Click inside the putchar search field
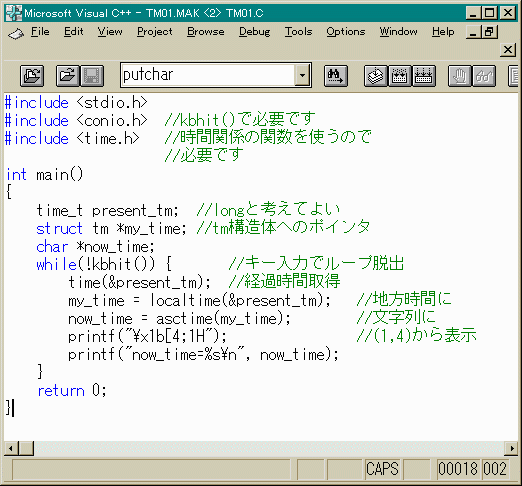 [x=208, y=75]
